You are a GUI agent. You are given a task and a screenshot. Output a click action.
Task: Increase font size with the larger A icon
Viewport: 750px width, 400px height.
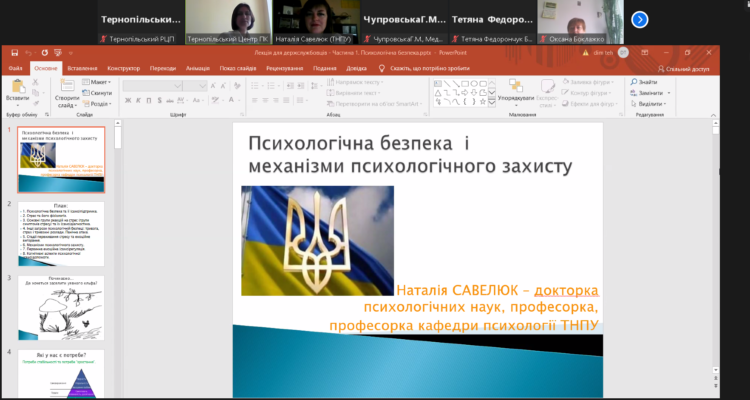tap(213, 86)
